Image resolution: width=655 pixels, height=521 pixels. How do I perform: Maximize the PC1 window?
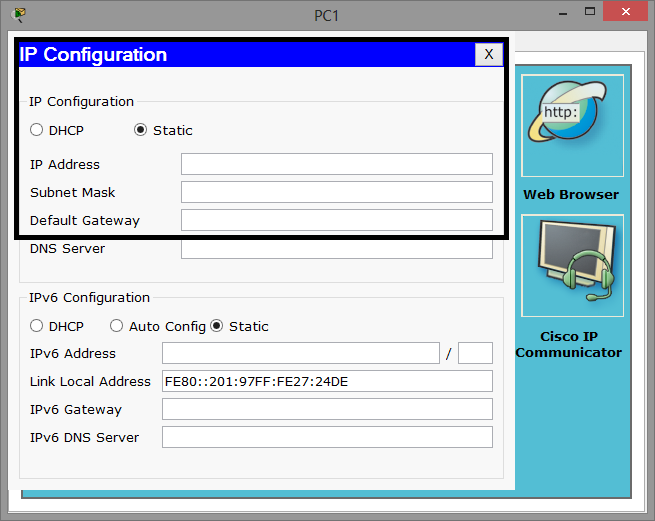(x=590, y=12)
